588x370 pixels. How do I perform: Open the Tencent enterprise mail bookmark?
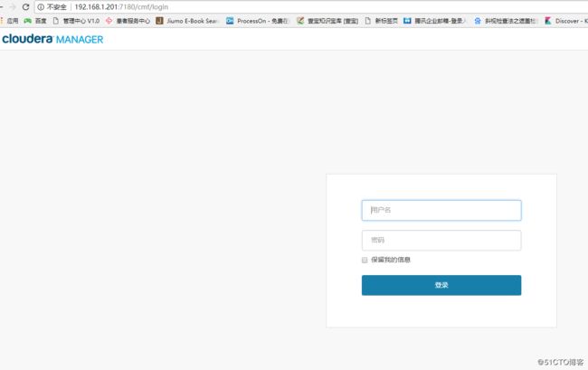pyautogui.click(x=434, y=21)
